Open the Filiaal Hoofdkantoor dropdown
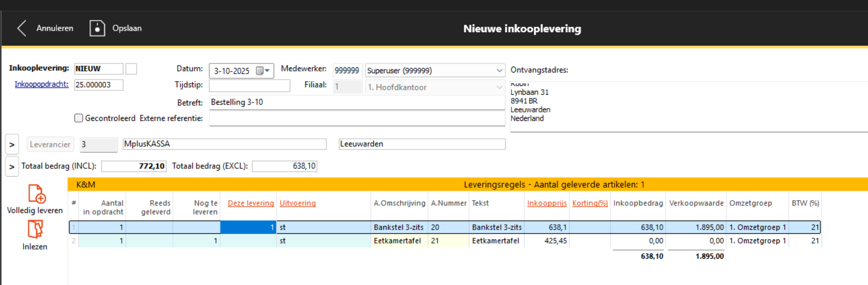868x285 pixels. (499, 87)
